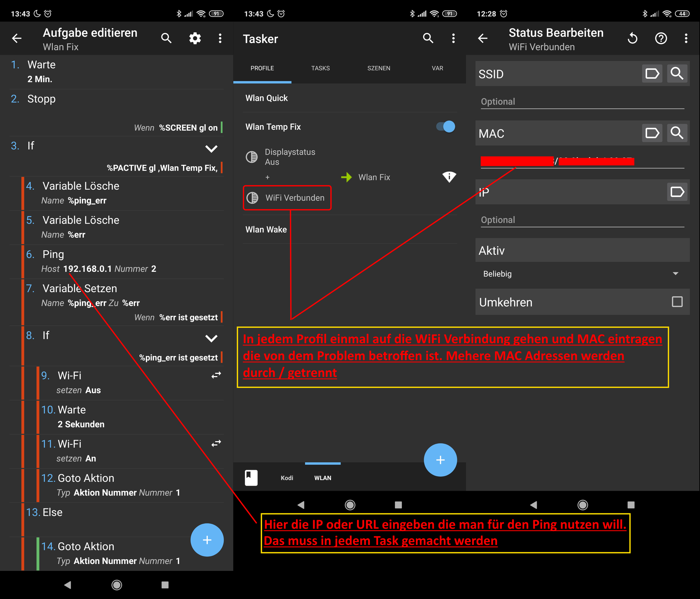Toggle Wlan Temp Fix profile switch

coord(446,127)
